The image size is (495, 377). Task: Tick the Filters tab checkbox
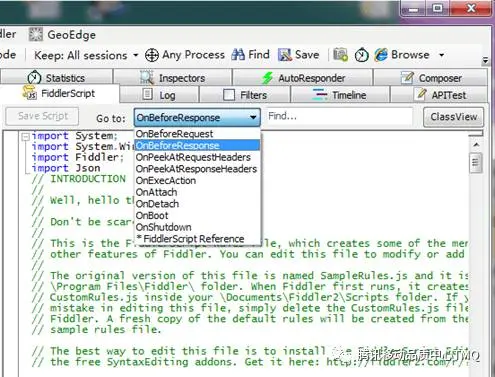coord(229,95)
